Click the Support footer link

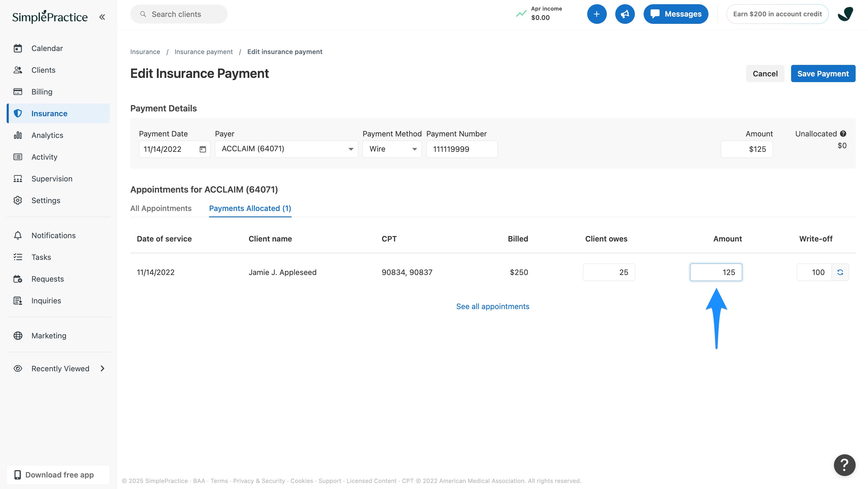pyautogui.click(x=330, y=481)
